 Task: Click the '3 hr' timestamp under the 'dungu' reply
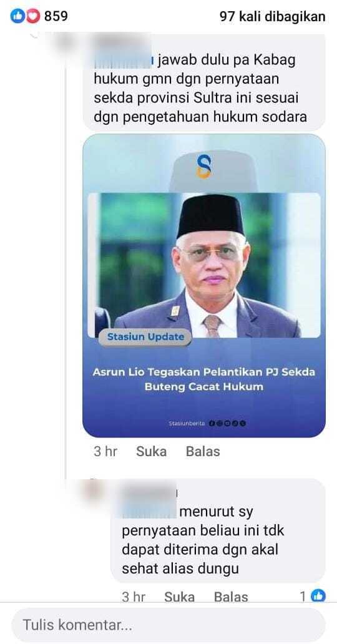133,597
